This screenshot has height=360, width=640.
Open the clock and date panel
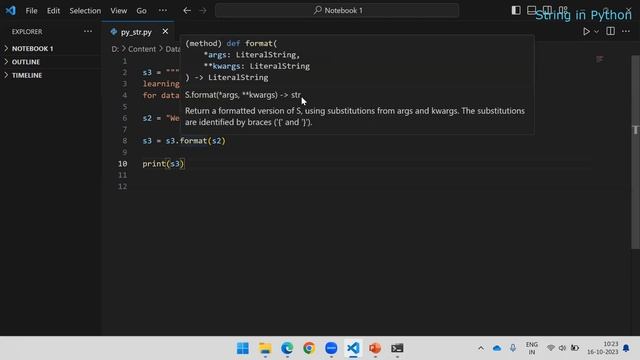(x=602, y=348)
